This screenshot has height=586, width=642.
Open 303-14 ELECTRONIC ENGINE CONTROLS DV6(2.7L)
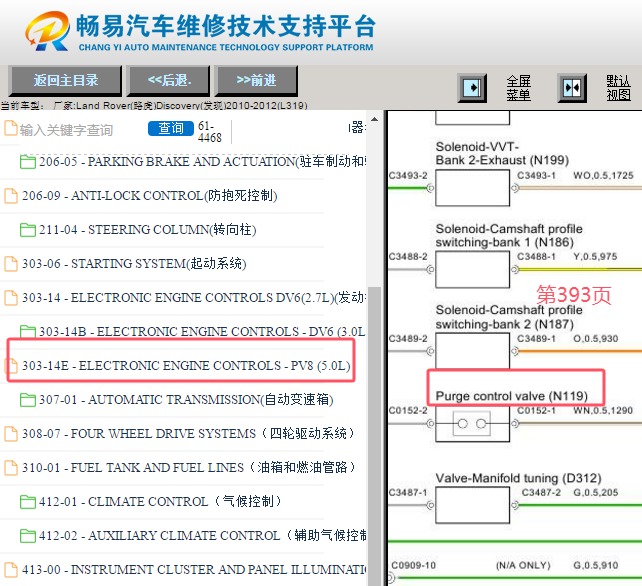pyautogui.click(x=194, y=298)
